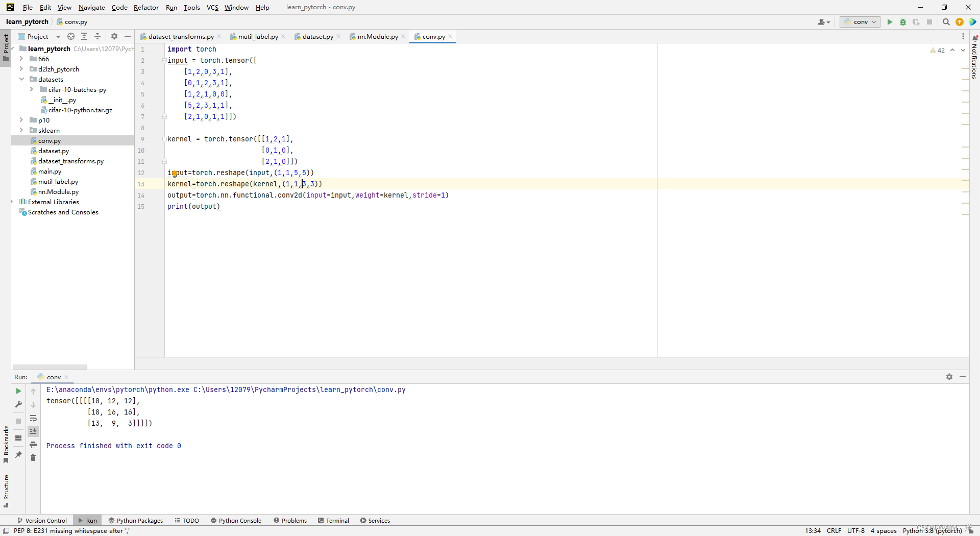
Task: Open Search Everywhere magnifier icon
Action: (x=946, y=22)
